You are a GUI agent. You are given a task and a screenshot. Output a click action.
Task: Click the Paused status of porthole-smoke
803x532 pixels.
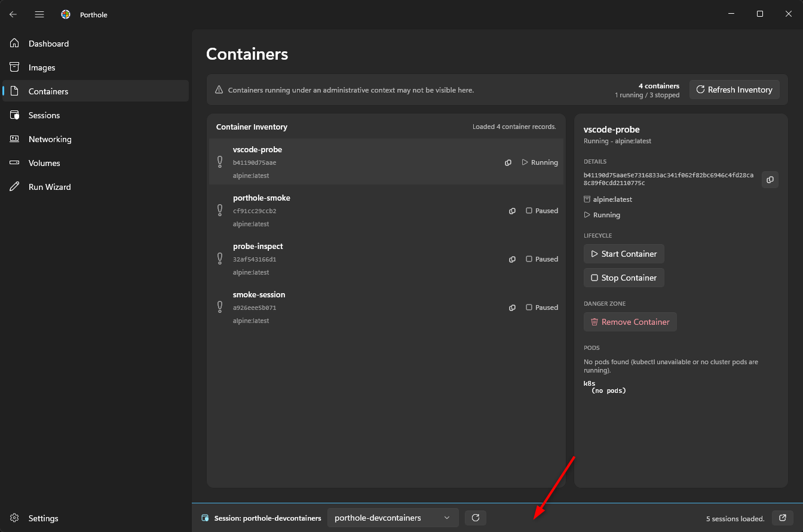(x=542, y=211)
